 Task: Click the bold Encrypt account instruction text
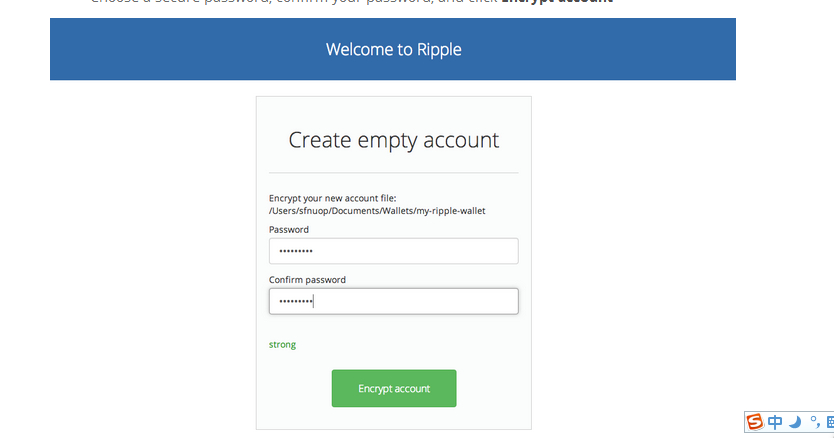[x=557, y=2]
